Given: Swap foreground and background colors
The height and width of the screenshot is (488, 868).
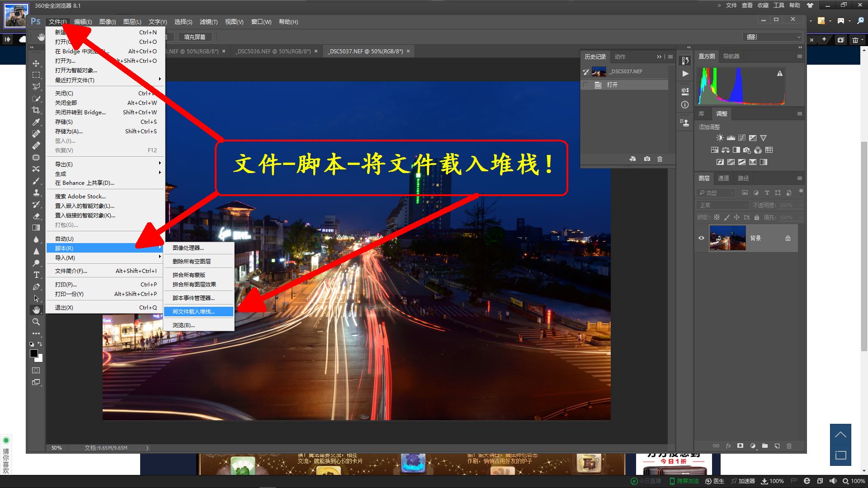Looking at the screenshot, I should point(40,344).
